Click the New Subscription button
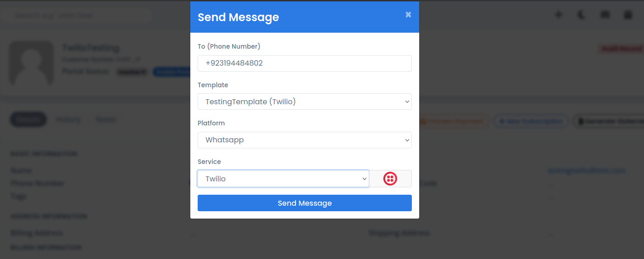This screenshot has width=644, height=259. [x=530, y=121]
